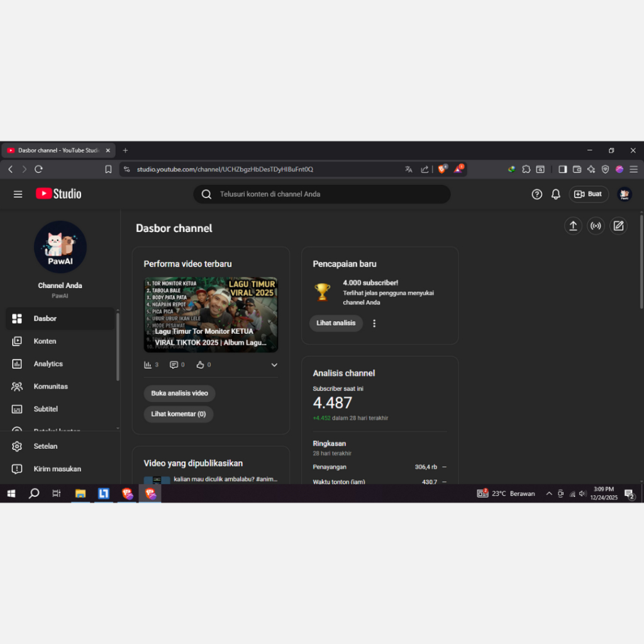Viewport: 644px width, 644px height.
Task: Open Komunitas in the sidebar
Action: coord(60,386)
